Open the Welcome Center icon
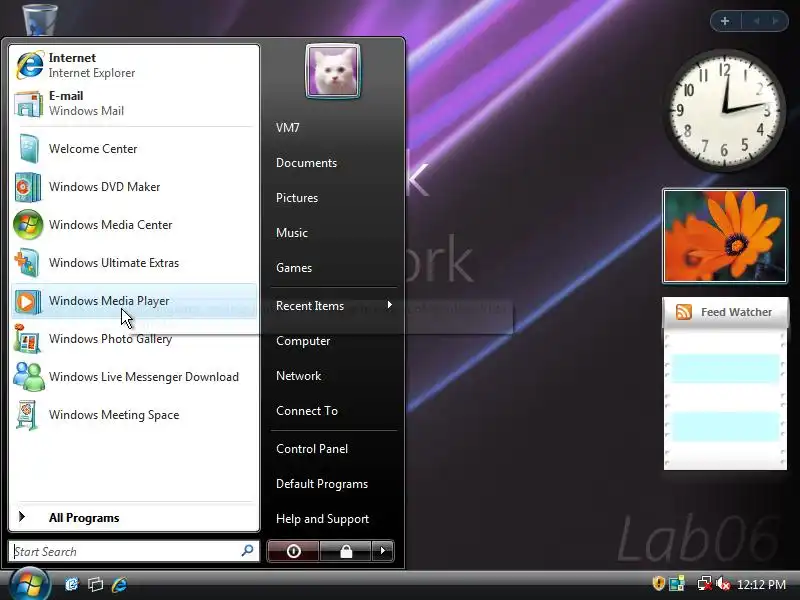The image size is (800, 600). coord(28,148)
